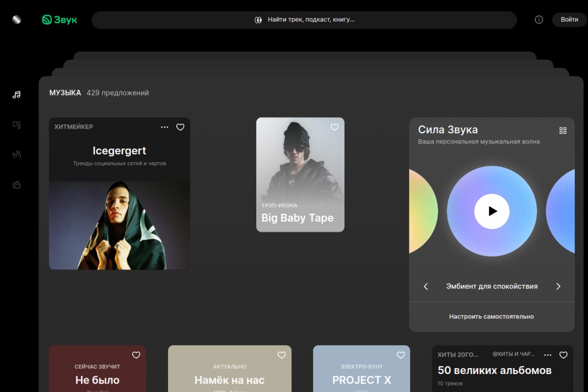Open the radio sidebar section
The image size is (588, 392).
coord(17,185)
